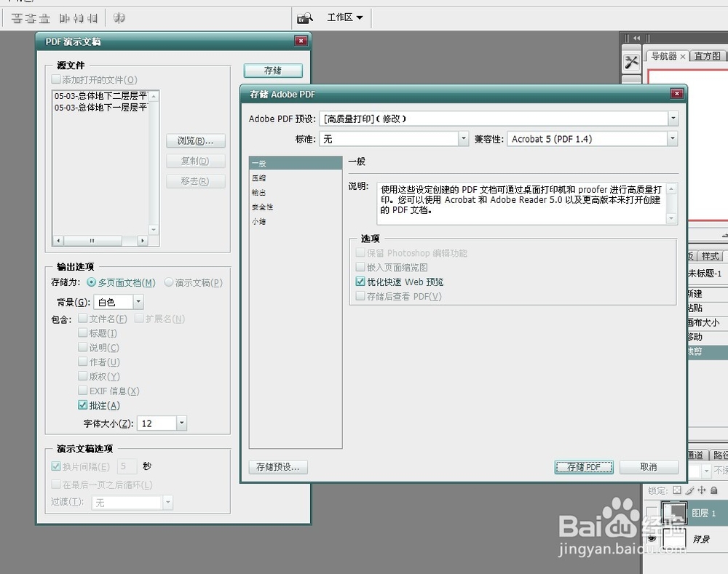728x574 pixels.
Task: Close the PDF 演示文稿 dialog
Action: point(301,41)
